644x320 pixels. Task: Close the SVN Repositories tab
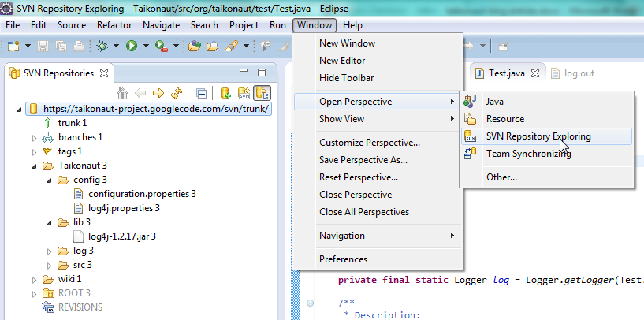(104, 73)
